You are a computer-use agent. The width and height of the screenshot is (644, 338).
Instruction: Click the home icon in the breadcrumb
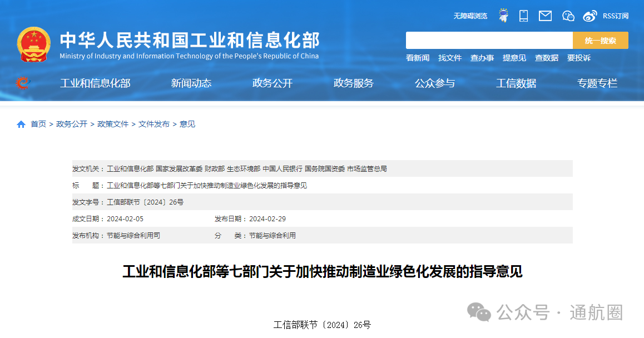point(21,124)
